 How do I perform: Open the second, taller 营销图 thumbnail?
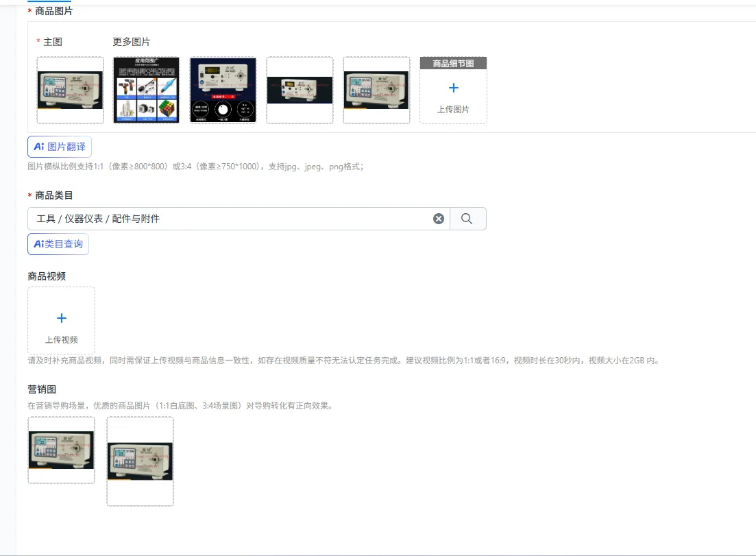140,461
